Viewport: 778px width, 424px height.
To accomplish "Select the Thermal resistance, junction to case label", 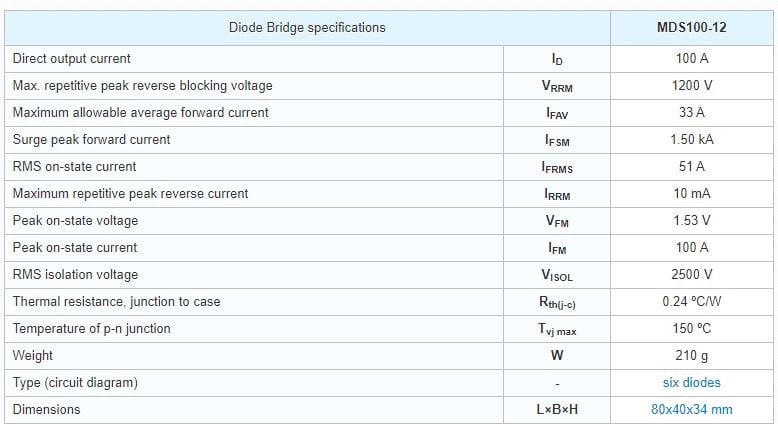I will [x=117, y=302].
